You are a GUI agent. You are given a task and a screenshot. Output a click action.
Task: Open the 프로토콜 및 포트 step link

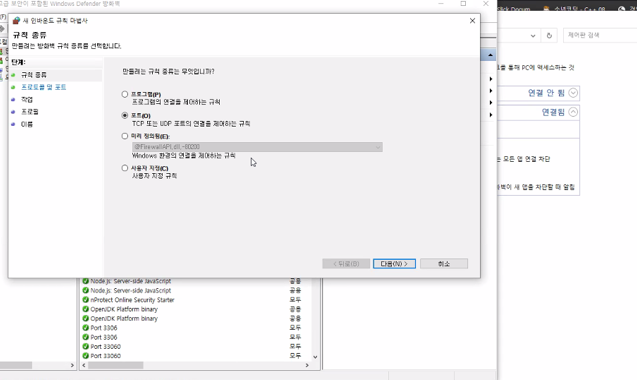click(43, 87)
